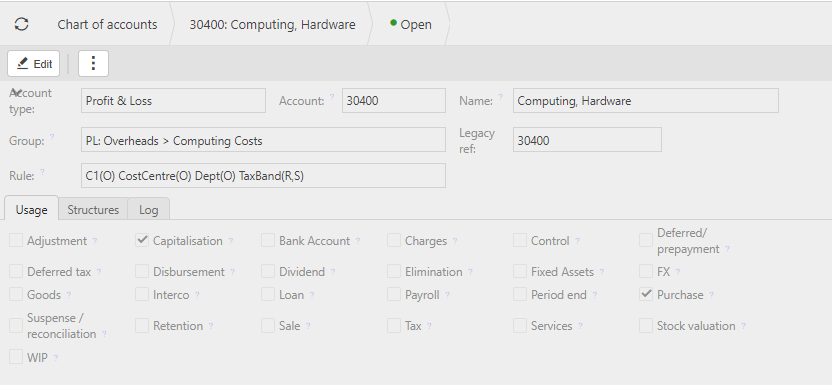Click the help icon beside Payroll
The height and width of the screenshot is (385, 832).
tap(447, 295)
